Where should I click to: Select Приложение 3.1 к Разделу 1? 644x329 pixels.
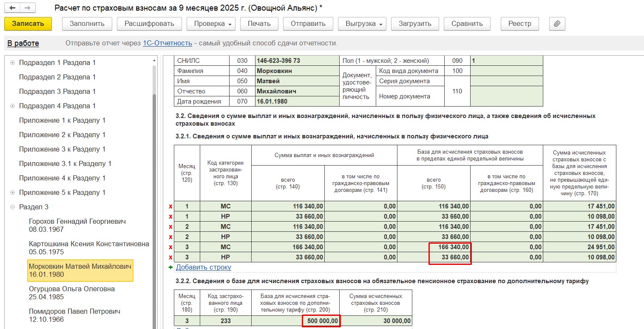65,164
